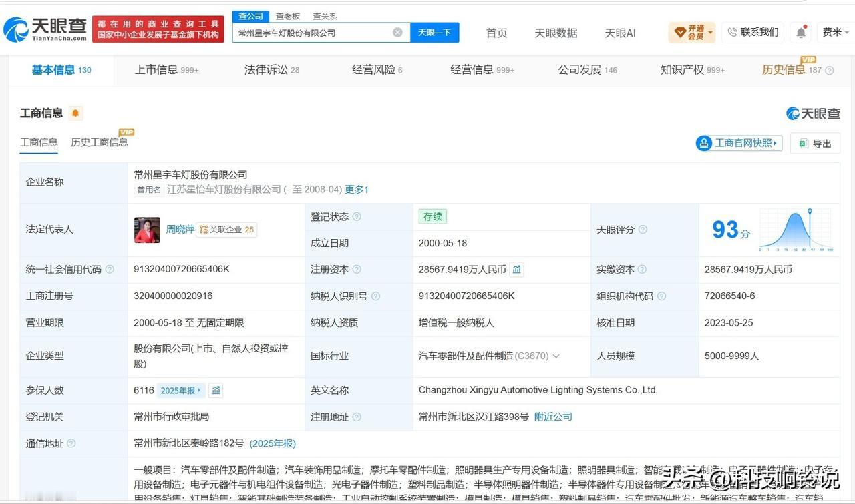The height and width of the screenshot is (504, 855).
Task: Click help icon next to 注册资本
Action: 357,270
